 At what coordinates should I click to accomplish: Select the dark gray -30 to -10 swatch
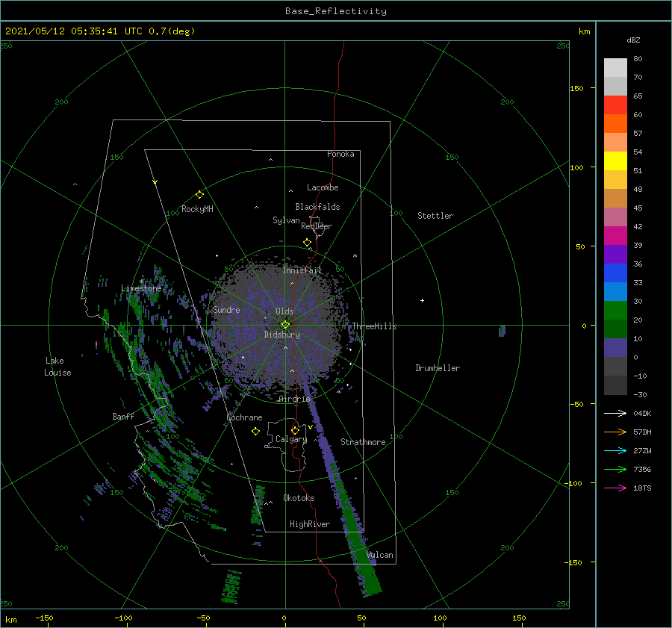click(615, 385)
